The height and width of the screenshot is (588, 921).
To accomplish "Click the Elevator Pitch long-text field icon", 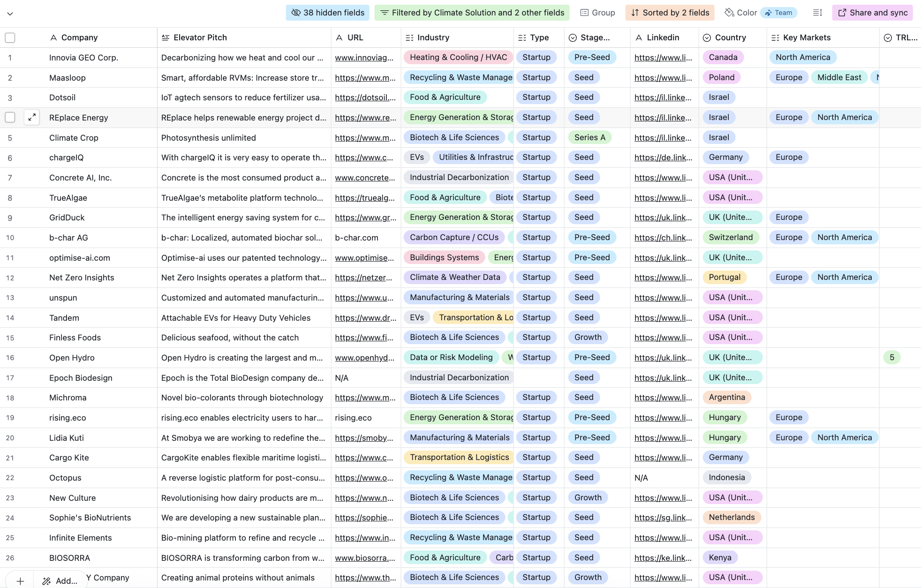I will coord(166,38).
